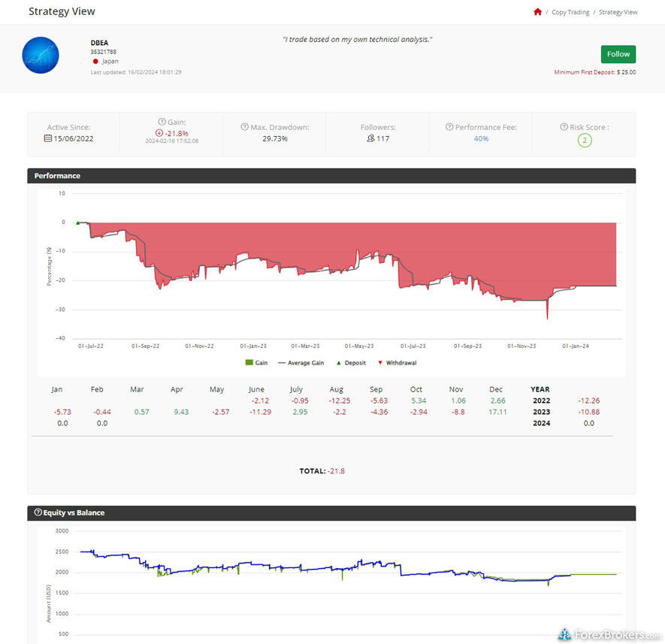Click the Gain help question-mark icon
Screen dimensions: 665x644
pyautogui.click(x=162, y=122)
